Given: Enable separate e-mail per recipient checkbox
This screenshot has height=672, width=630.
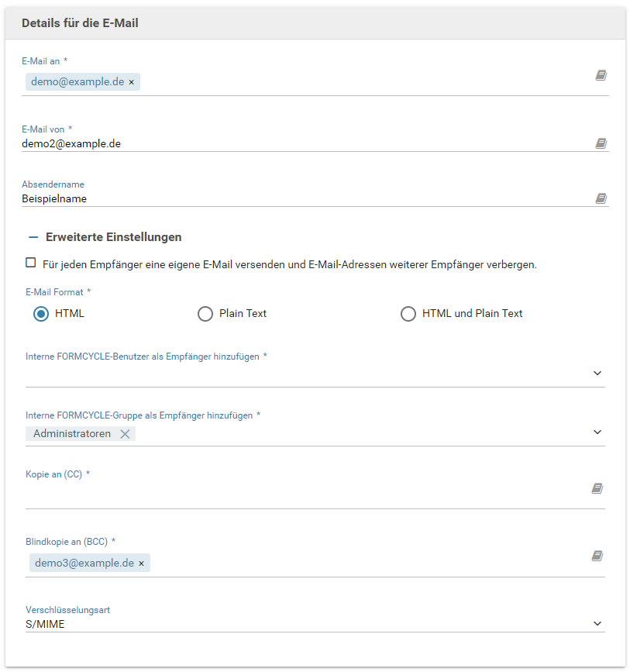Looking at the screenshot, I should 31,263.
